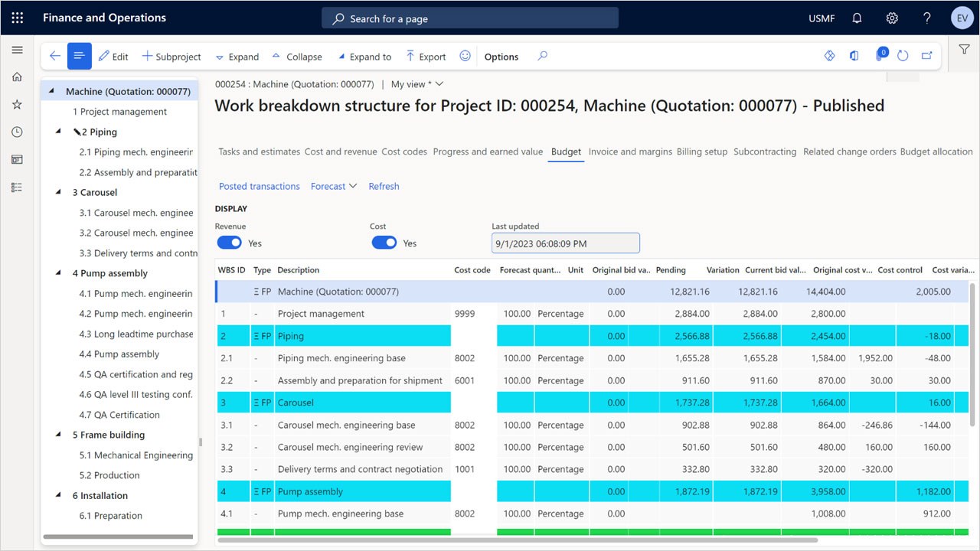Image resolution: width=980 pixels, height=551 pixels.
Task: Click Export in the toolbar
Action: click(x=426, y=57)
